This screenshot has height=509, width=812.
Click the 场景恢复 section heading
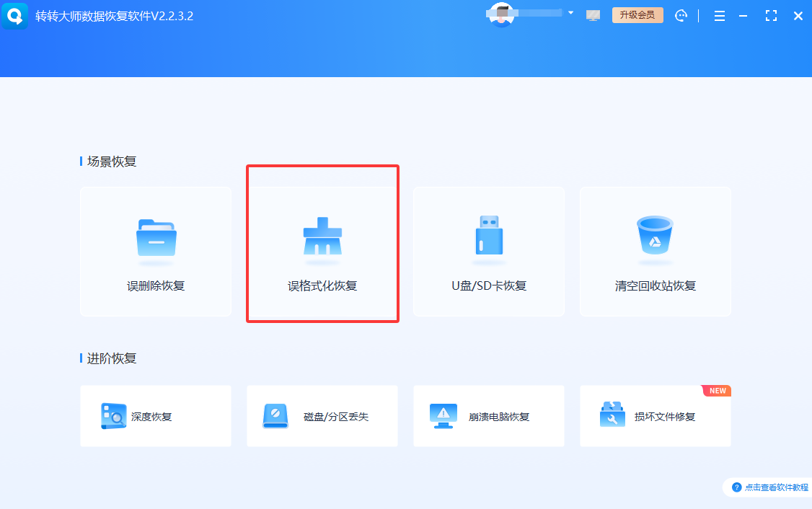(111, 161)
